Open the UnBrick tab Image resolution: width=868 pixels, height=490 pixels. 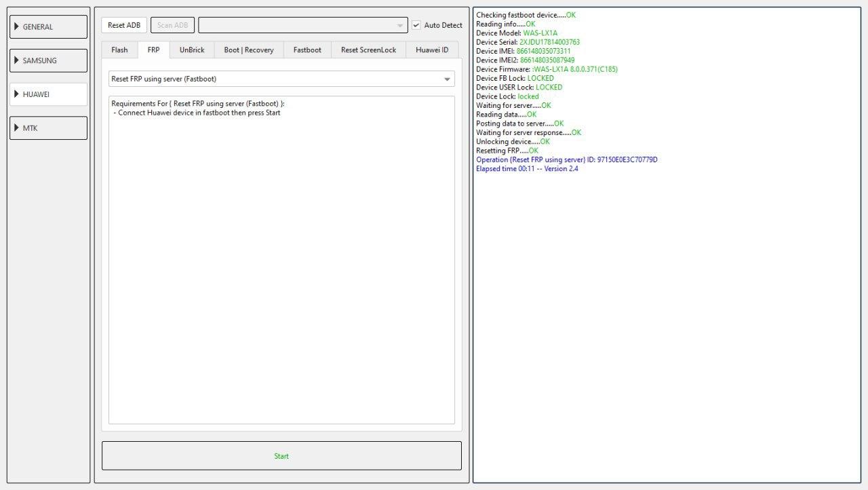pos(192,50)
